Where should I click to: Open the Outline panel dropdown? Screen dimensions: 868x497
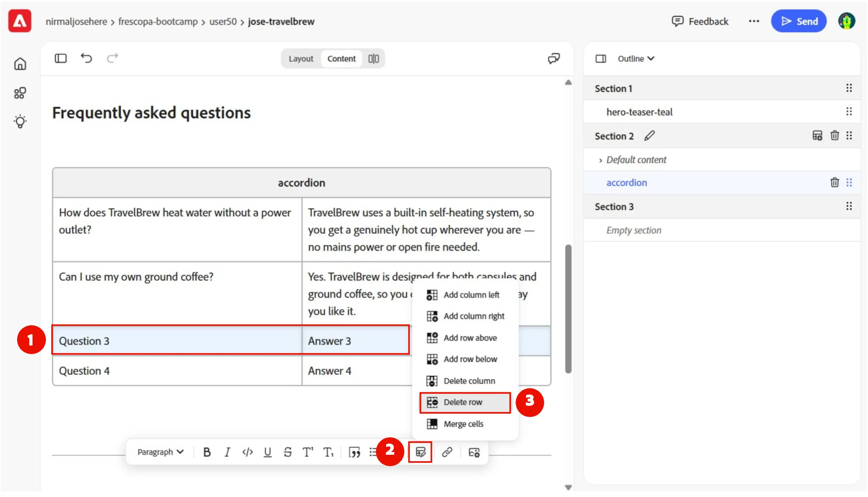(x=636, y=59)
